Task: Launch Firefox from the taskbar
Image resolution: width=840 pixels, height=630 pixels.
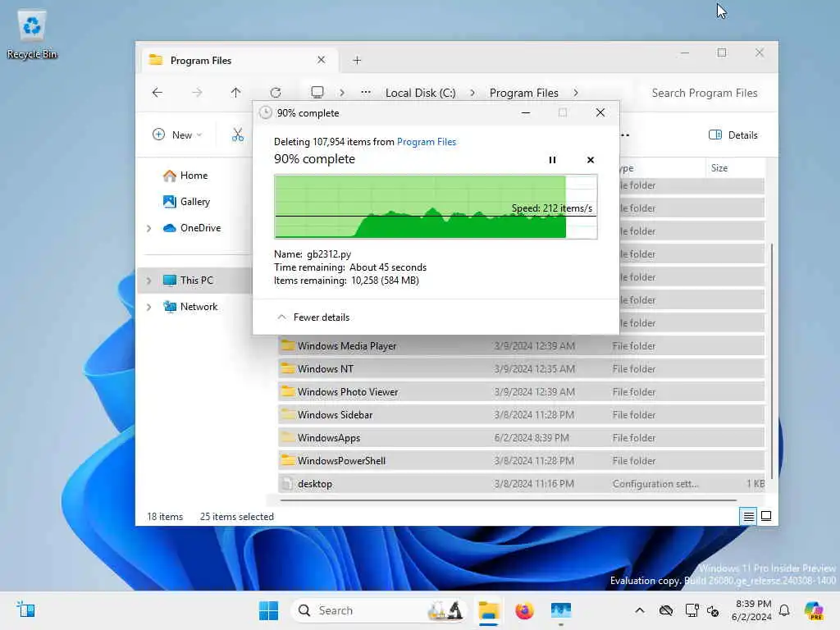Action: [524, 610]
